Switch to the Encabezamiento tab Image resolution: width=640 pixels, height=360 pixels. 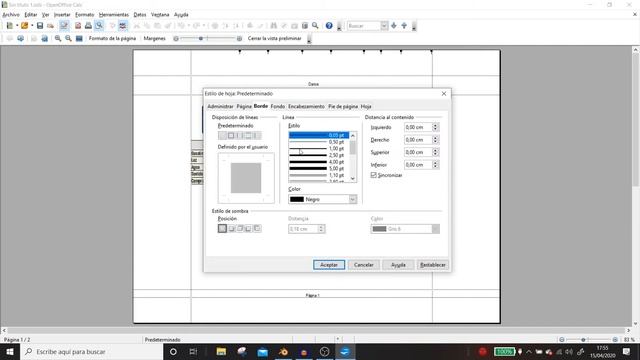(x=306, y=107)
